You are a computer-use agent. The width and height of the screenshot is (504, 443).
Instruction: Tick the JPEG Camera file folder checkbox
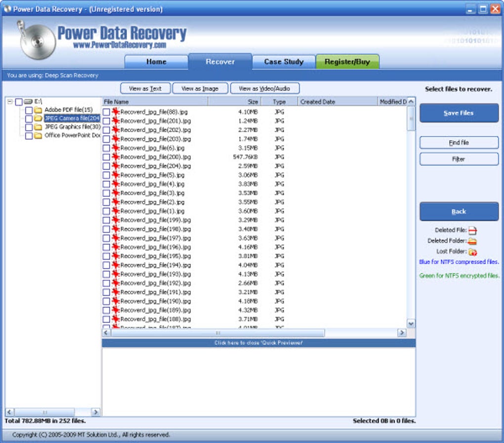coord(29,119)
